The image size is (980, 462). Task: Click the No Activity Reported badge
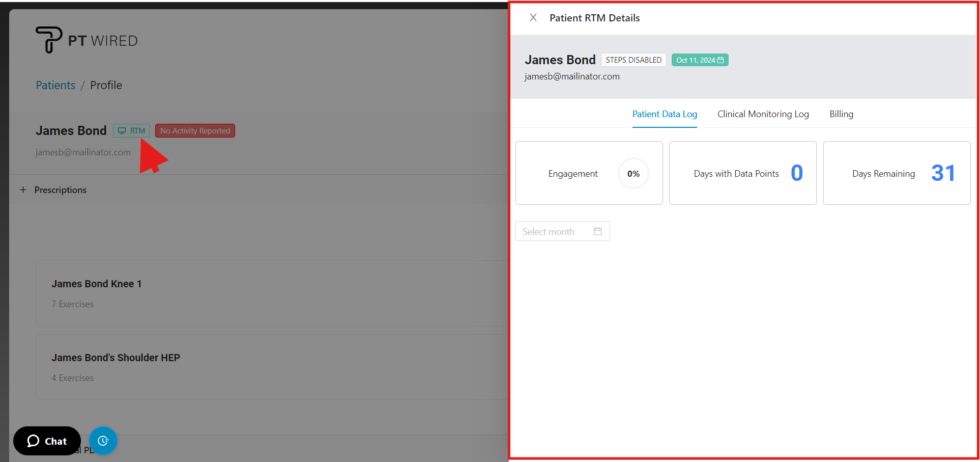195,131
